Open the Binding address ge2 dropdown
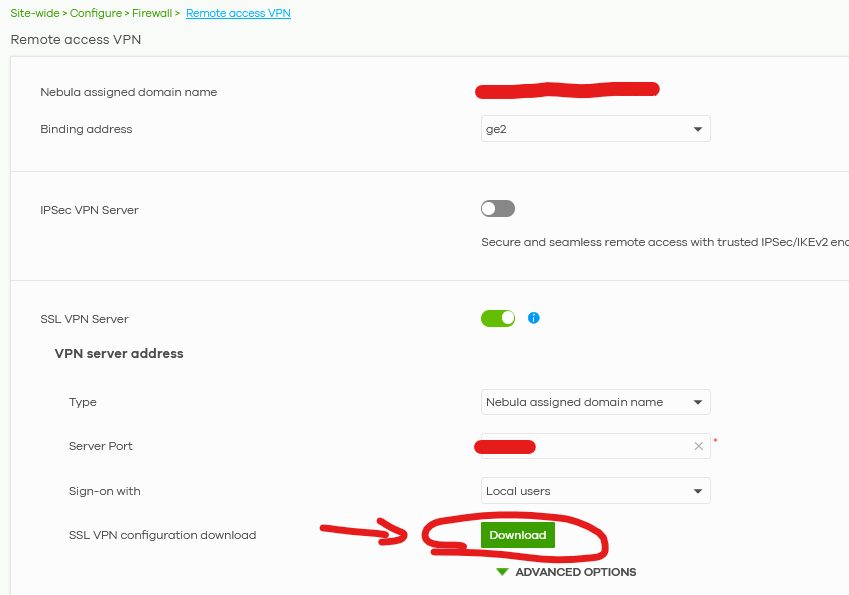 [596, 129]
